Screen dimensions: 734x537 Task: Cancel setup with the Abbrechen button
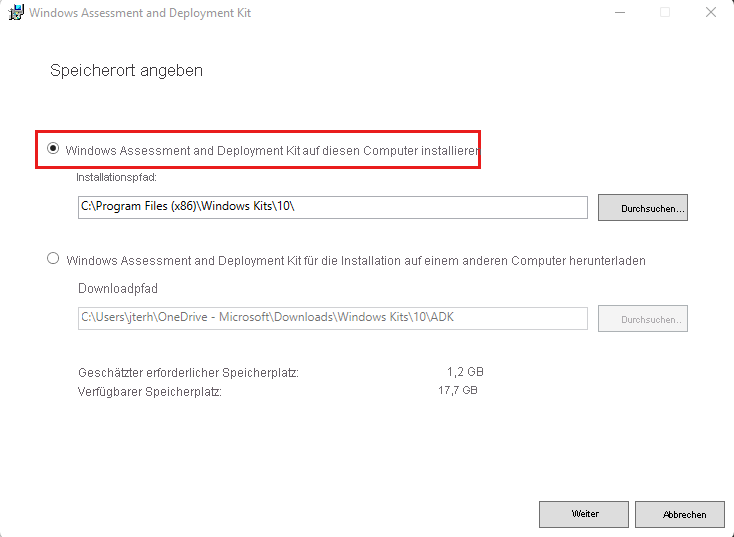pyautogui.click(x=680, y=514)
